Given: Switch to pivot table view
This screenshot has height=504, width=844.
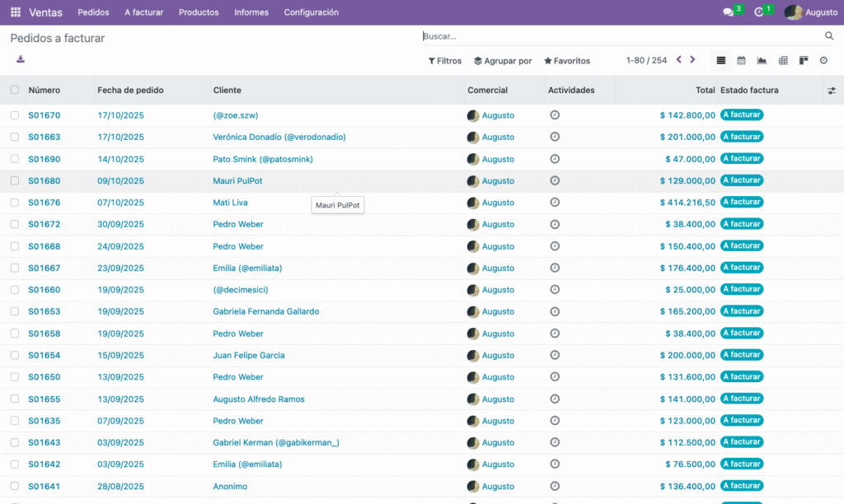Looking at the screenshot, I should tap(783, 60).
